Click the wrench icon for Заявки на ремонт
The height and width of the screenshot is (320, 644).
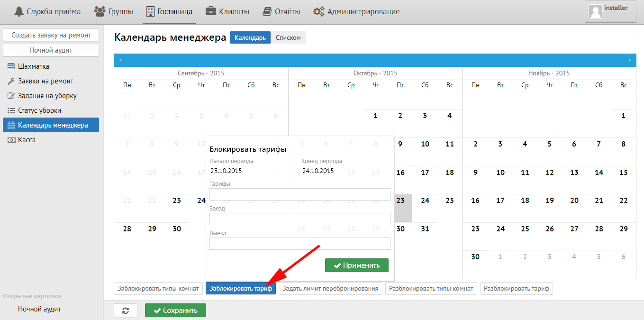coord(11,81)
